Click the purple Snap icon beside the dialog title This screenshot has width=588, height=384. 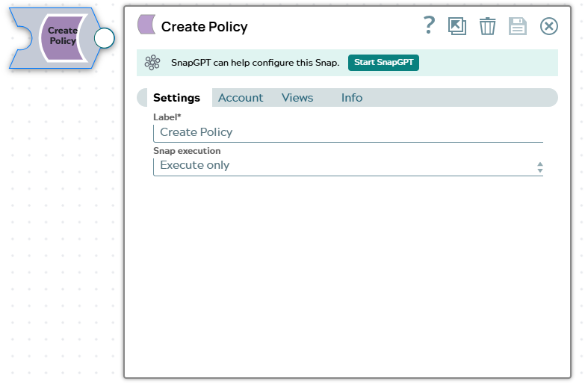tap(146, 25)
